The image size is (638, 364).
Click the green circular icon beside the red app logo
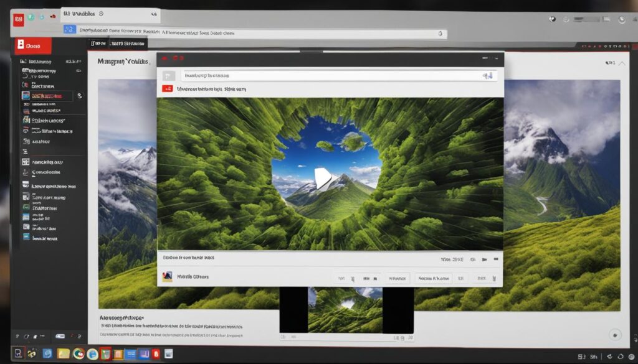coord(31,17)
